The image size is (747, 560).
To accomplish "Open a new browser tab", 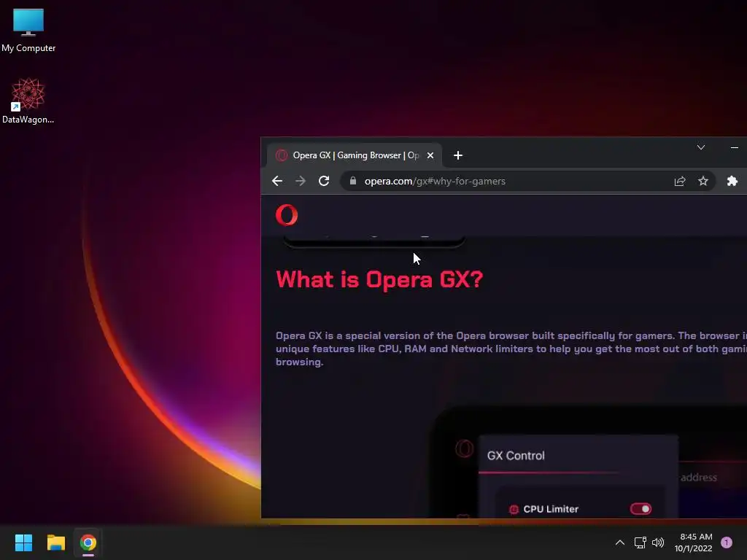I will pos(458,155).
